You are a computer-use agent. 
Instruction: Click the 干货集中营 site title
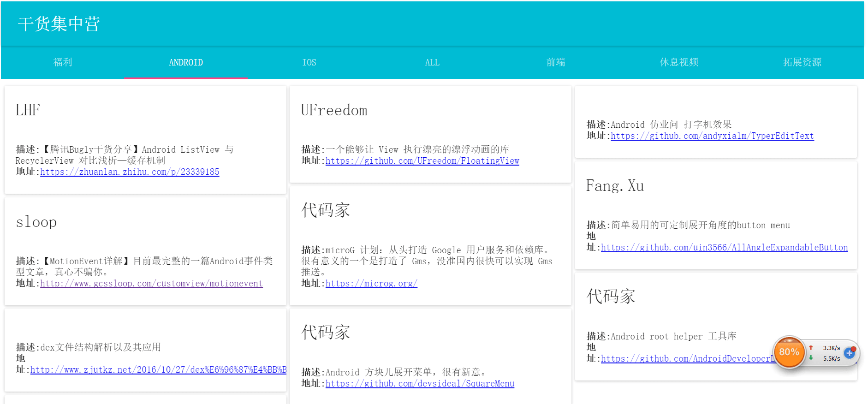(59, 24)
